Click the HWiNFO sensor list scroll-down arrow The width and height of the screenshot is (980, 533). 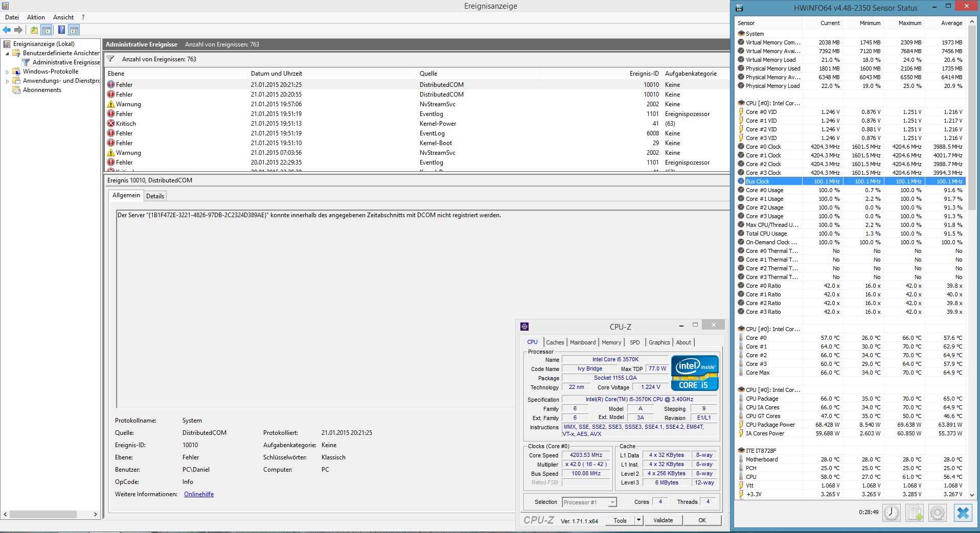click(x=971, y=494)
